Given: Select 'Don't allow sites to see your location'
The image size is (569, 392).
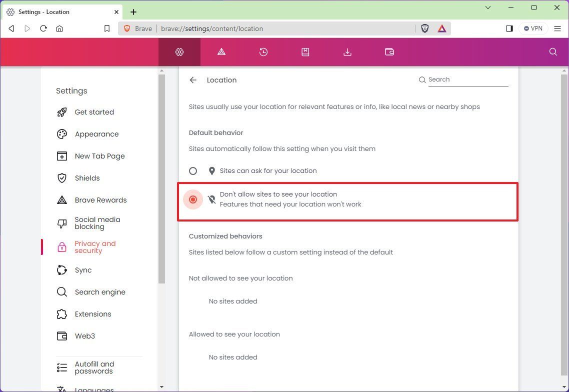Looking at the screenshot, I should click(193, 199).
